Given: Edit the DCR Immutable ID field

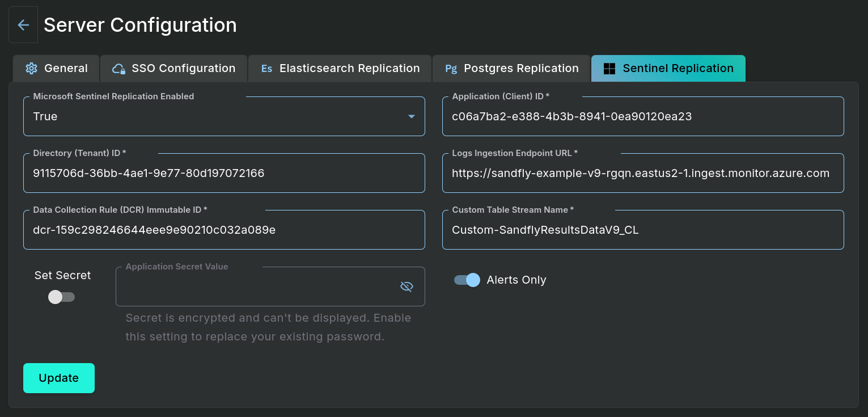Looking at the screenshot, I should click(224, 230).
